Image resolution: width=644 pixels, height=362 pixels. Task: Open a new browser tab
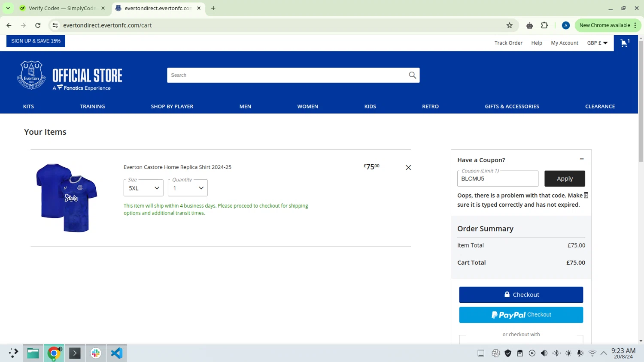point(213,8)
